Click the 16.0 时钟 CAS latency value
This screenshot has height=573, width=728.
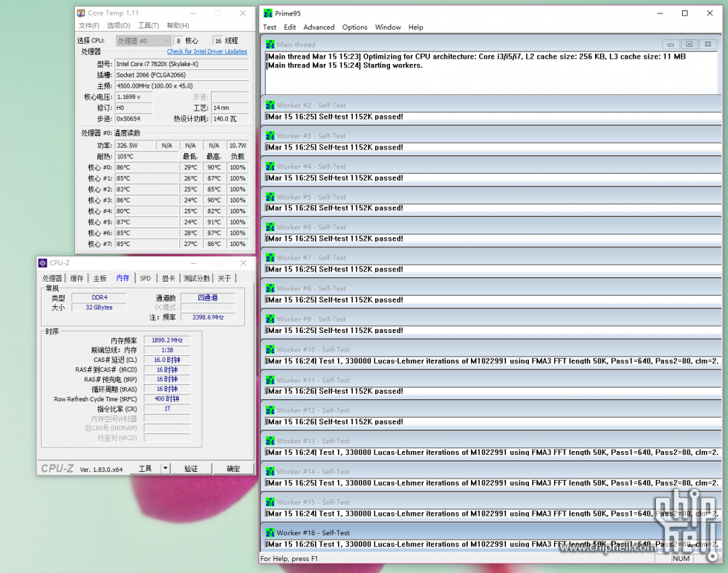[167, 360]
